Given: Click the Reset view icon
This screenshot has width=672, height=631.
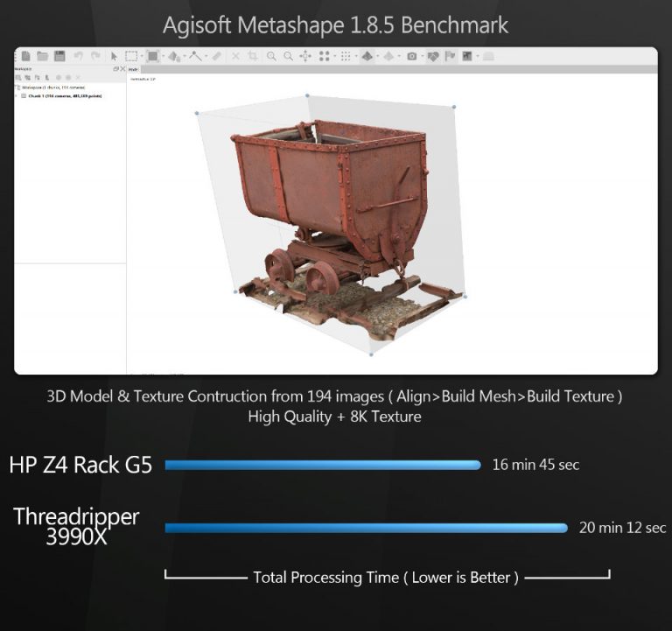Looking at the screenshot, I should pyautogui.click(x=305, y=56).
